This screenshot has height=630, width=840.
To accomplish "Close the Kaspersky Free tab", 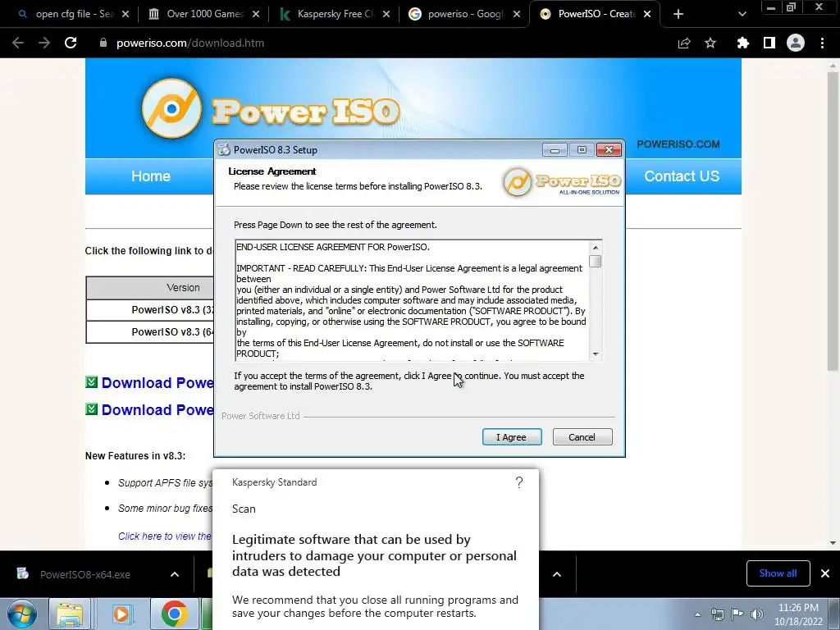I will point(386,15).
